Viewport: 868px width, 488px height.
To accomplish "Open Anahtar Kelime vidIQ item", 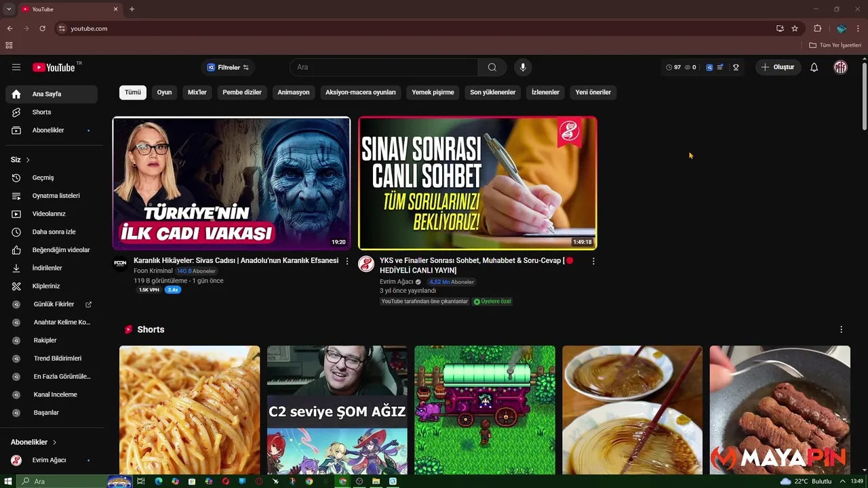I will click(x=52, y=322).
